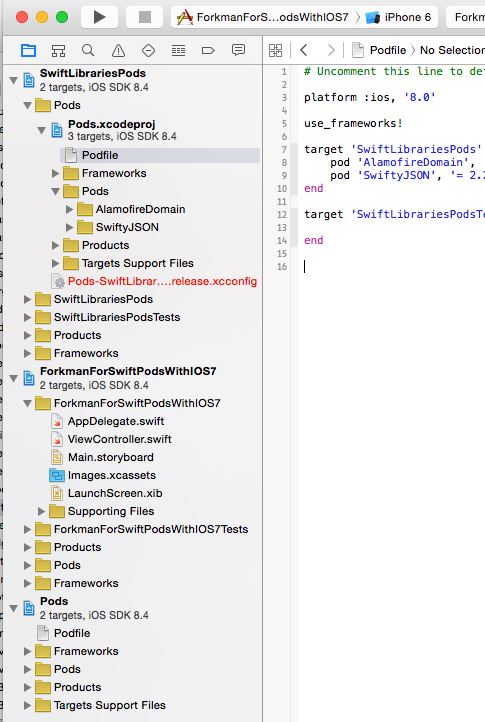Image resolution: width=485 pixels, height=722 pixels.
Task: Open the Breakpoint navigator
Action: (x=208, y=50)
